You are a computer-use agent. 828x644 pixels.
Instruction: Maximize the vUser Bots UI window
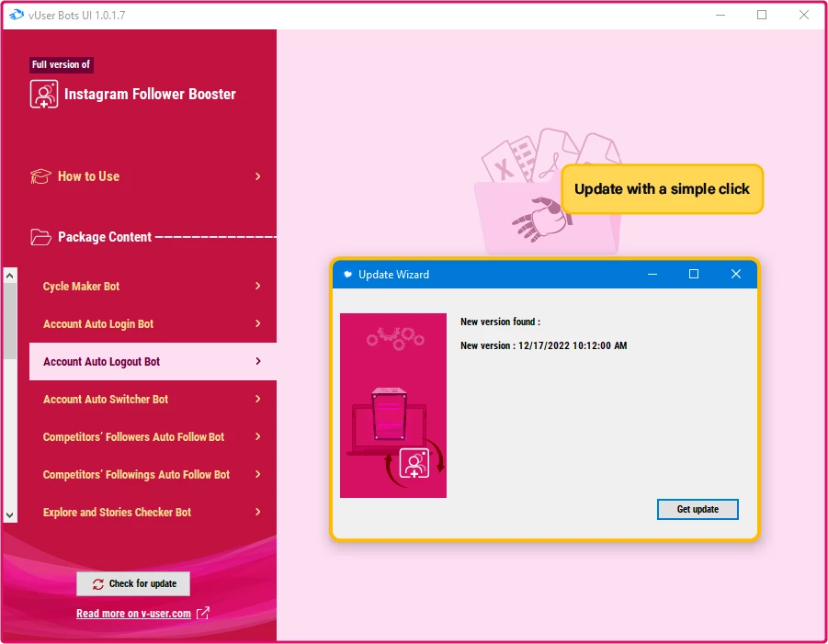tap(762, 15)
